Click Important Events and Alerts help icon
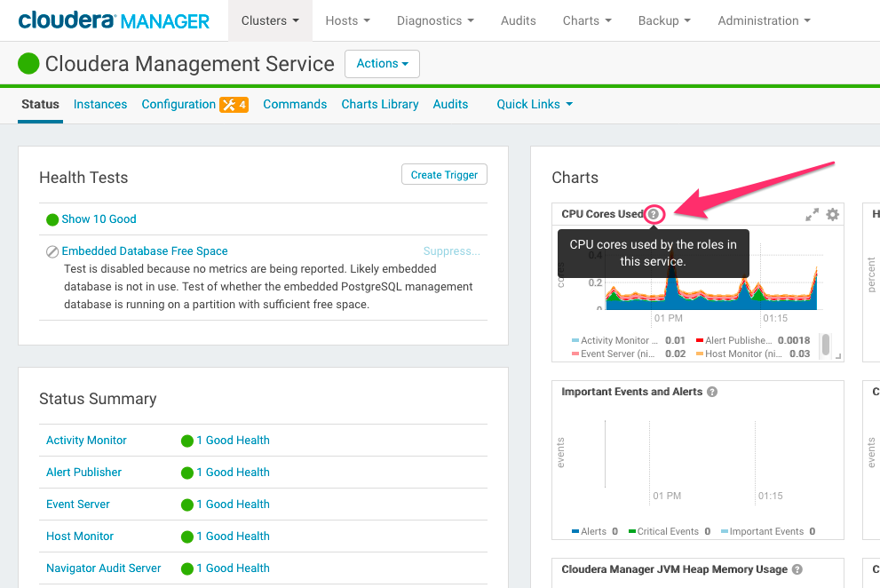 (x=712, y=392)
